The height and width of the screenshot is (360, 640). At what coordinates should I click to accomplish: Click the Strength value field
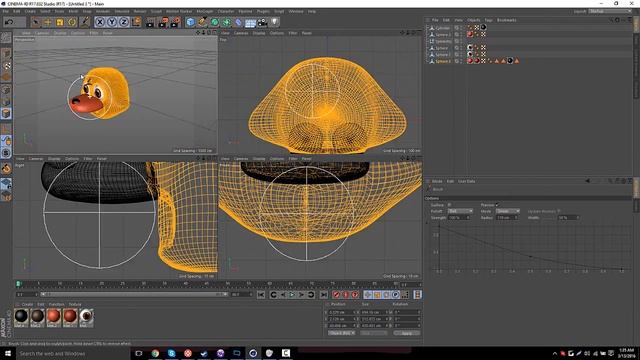[x=459, y=218]
